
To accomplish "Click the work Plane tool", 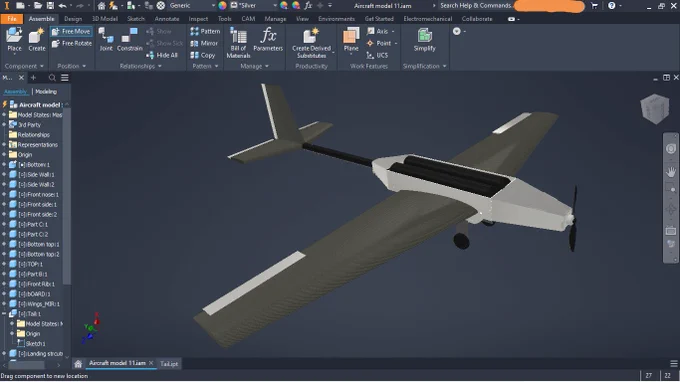I will (351, 40).
